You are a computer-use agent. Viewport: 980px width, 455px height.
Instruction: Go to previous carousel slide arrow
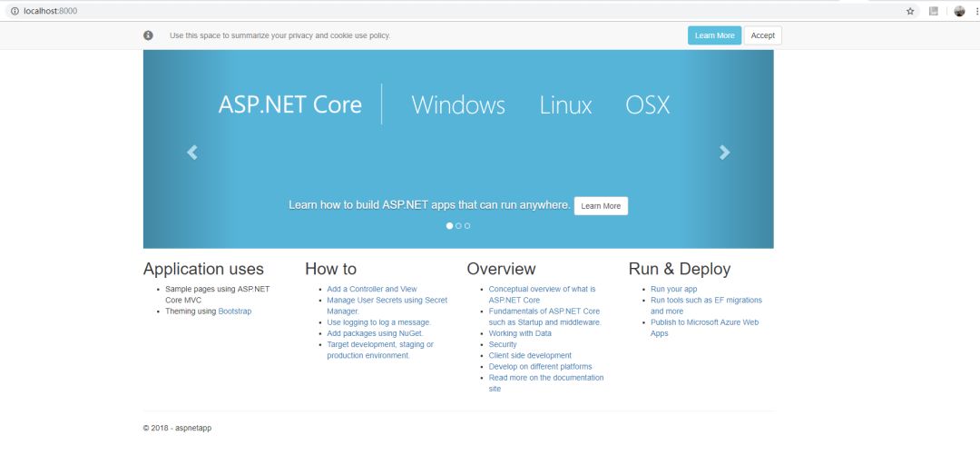pos(191,152)
